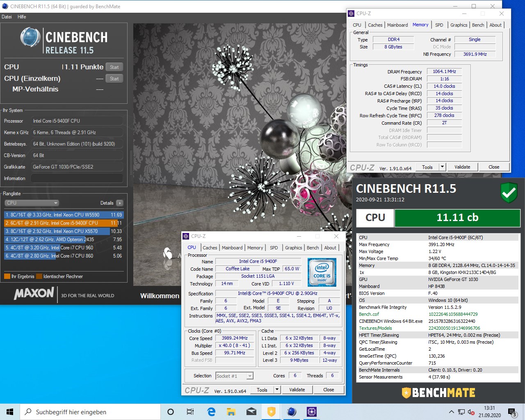
Task: Click the BenchMate logo at bottom
Action: point(438,393)
